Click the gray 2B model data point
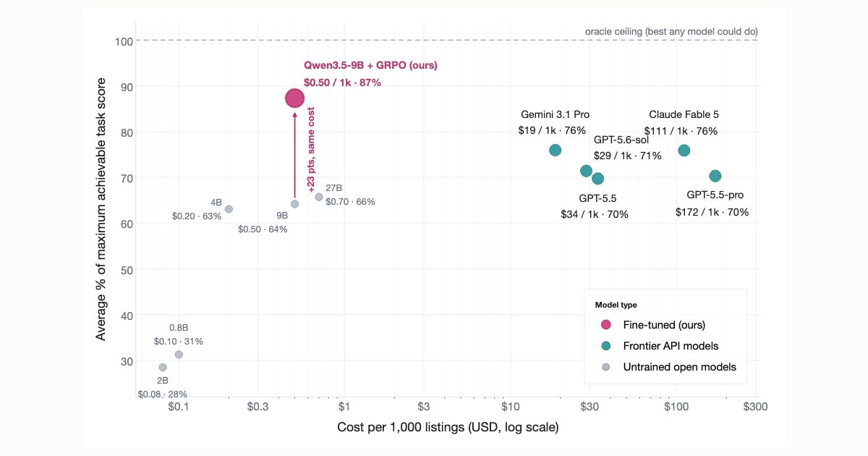 click(x=163, y=368)
